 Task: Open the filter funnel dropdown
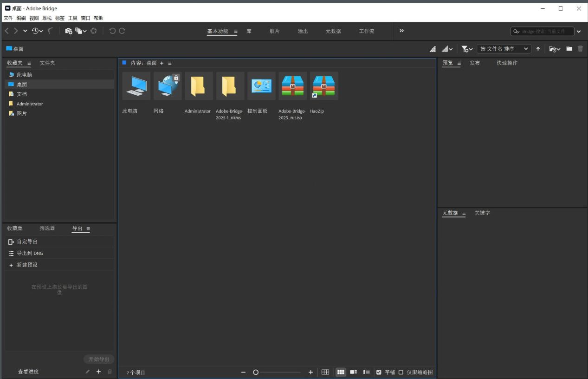tap(466, 48)
